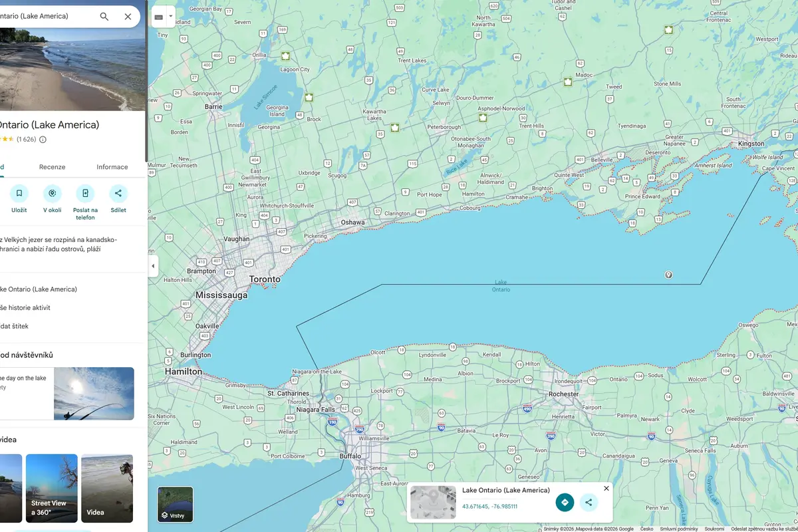Click the Česko footer link
798x532 pixels.
[646, 529]
